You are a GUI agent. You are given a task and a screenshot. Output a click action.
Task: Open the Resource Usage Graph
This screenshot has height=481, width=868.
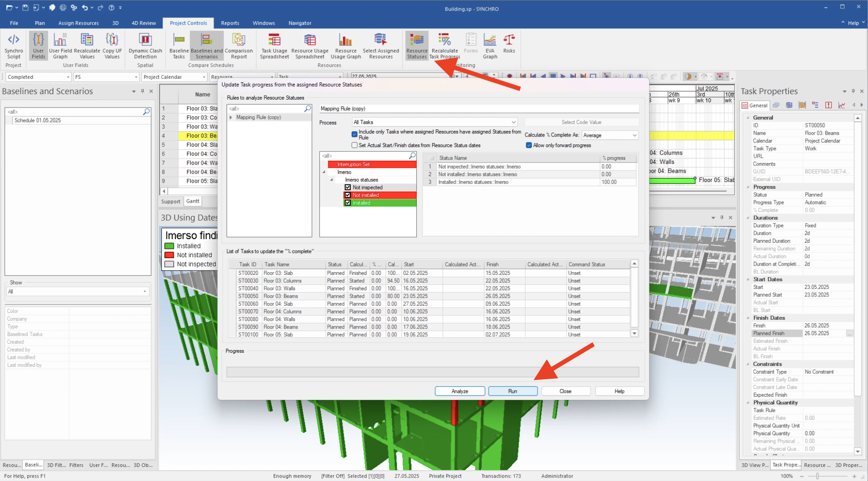[x=345, y=45]
